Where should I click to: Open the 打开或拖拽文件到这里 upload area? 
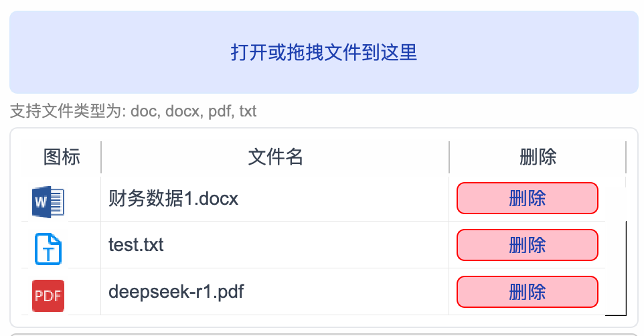point(323,52)
